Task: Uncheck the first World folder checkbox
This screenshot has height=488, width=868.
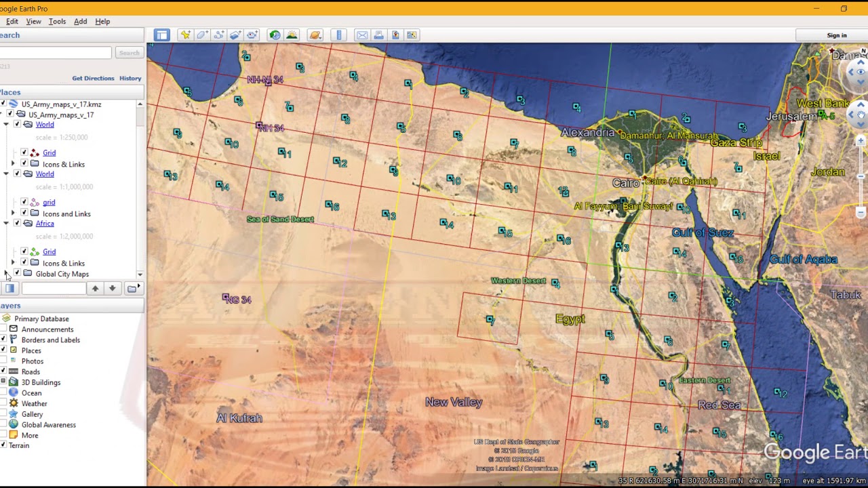Action: coord(17,125)
